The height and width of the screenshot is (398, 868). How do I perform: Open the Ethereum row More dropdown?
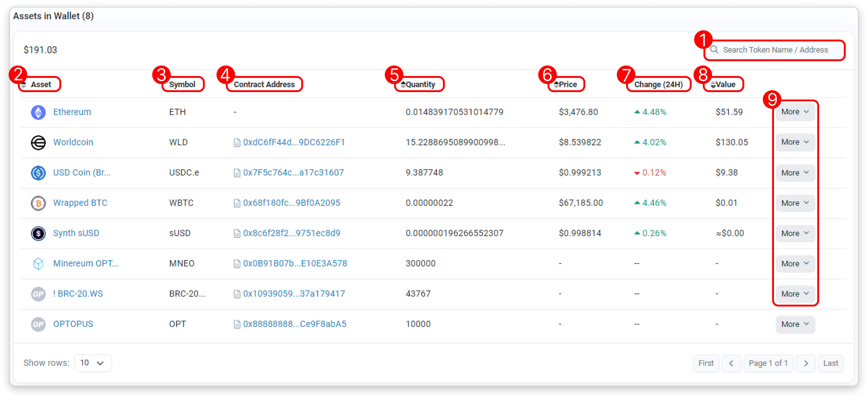[795, 112]
